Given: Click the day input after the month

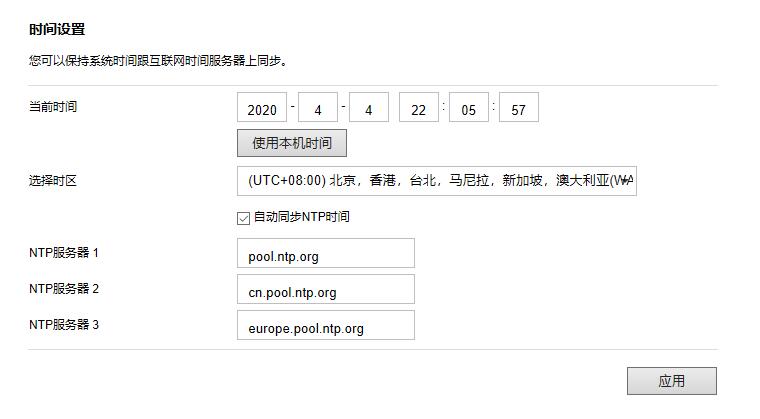Looking at the screenshot, I should coord(368,109).
